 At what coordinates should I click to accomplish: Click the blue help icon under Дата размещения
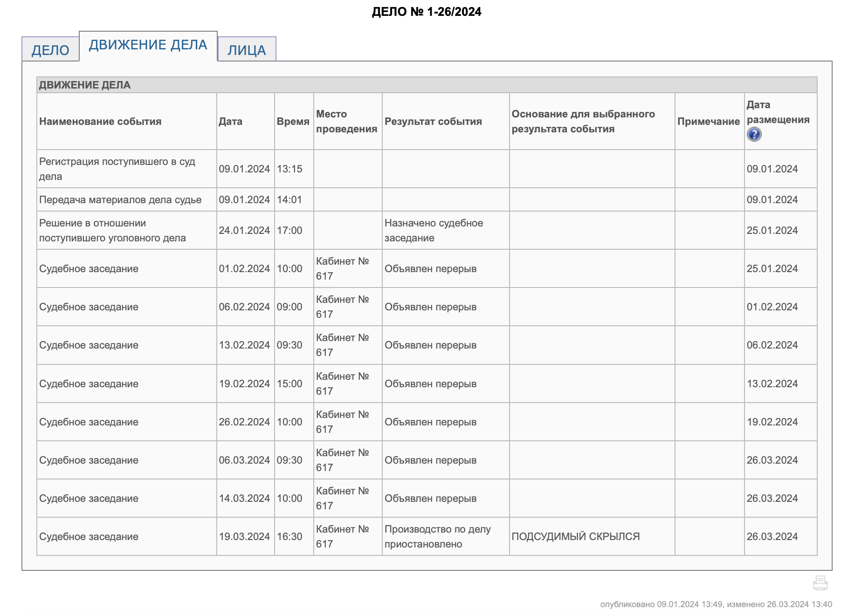coord(754,135)
